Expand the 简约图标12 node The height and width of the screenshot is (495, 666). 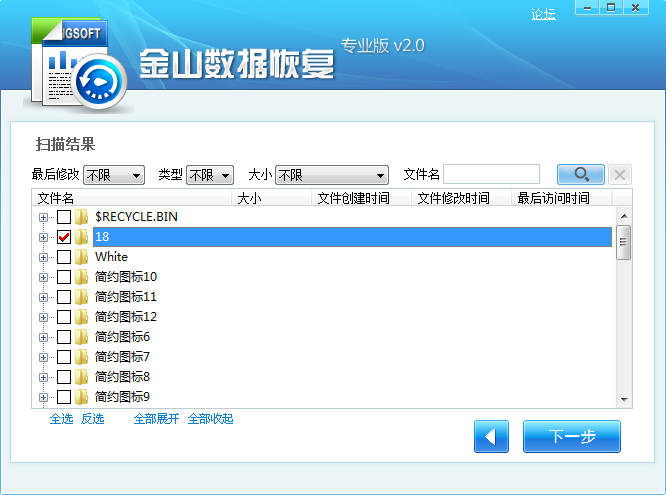[43, 317]
